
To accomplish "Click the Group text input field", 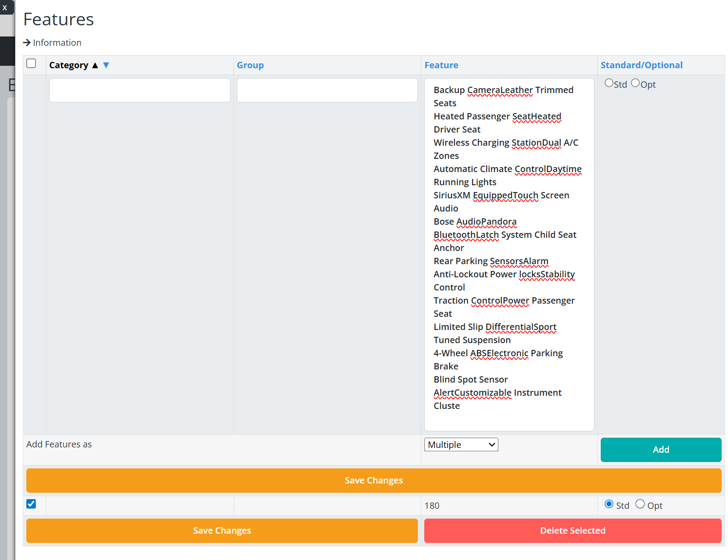I will pos(327,90).
